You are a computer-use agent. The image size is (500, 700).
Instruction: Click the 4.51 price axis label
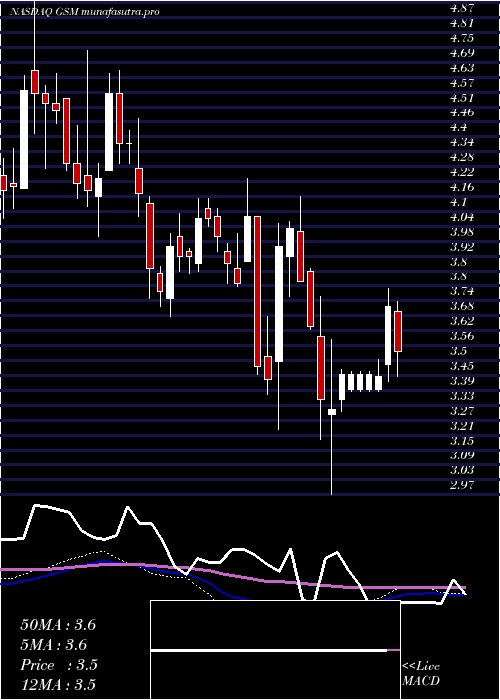(462, 97)
